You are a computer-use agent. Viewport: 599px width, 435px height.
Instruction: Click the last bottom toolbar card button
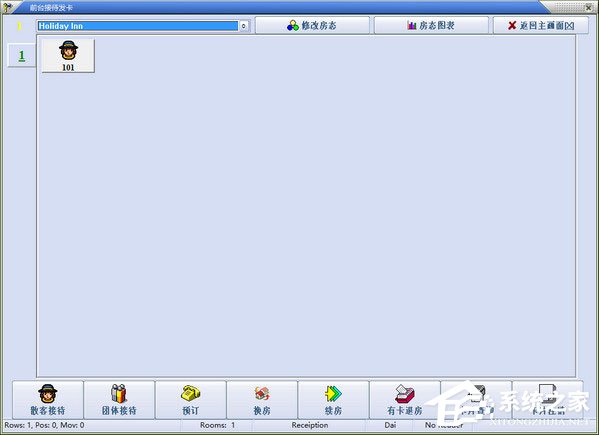pos(548,400)
